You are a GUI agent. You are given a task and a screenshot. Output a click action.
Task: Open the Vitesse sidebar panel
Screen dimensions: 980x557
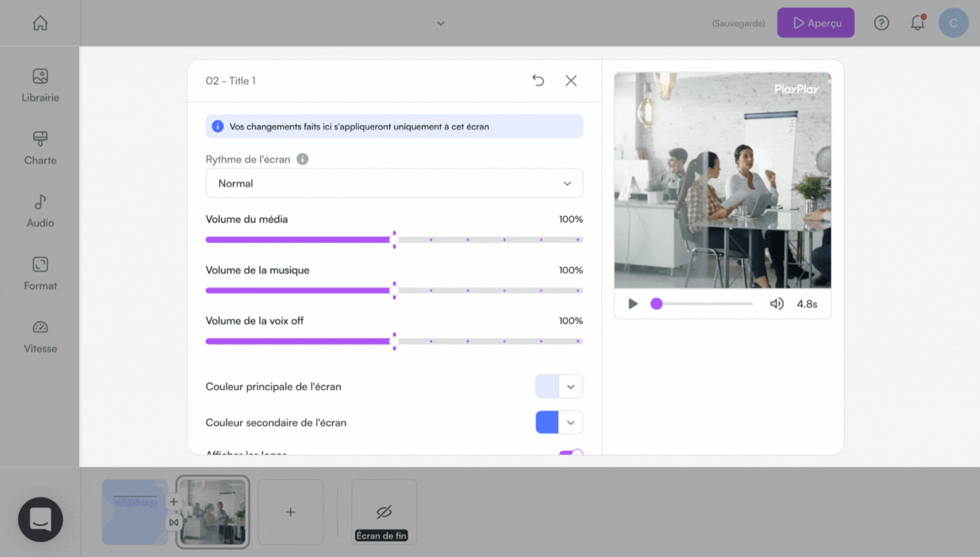[x=40, y=337]
